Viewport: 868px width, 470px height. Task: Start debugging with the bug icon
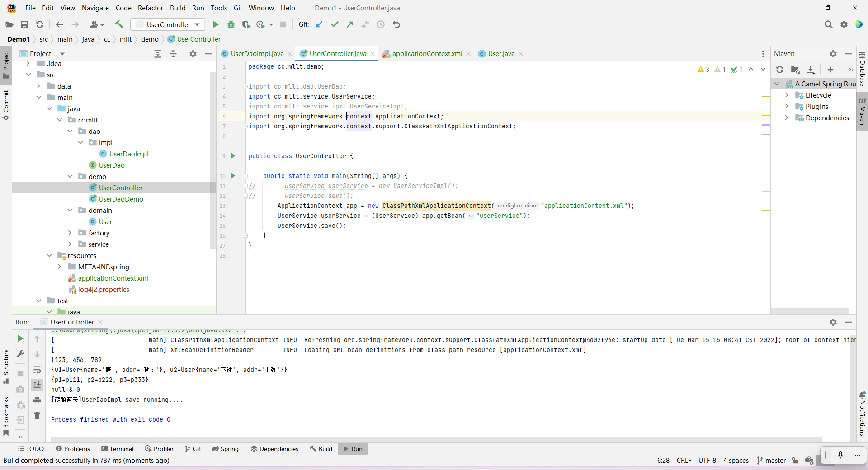[x=231, y=24]
